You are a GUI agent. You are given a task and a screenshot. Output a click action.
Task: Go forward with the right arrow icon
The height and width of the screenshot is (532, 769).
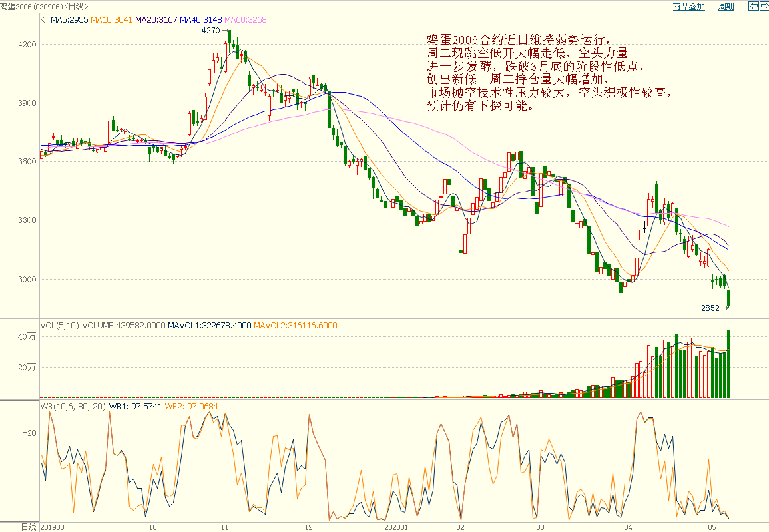pos(764,6)
